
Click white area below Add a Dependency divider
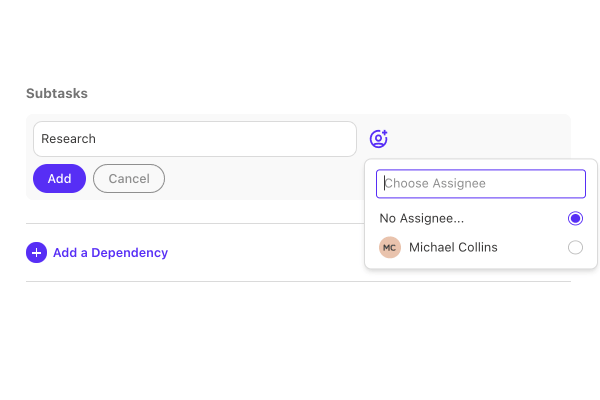[298, 337]
